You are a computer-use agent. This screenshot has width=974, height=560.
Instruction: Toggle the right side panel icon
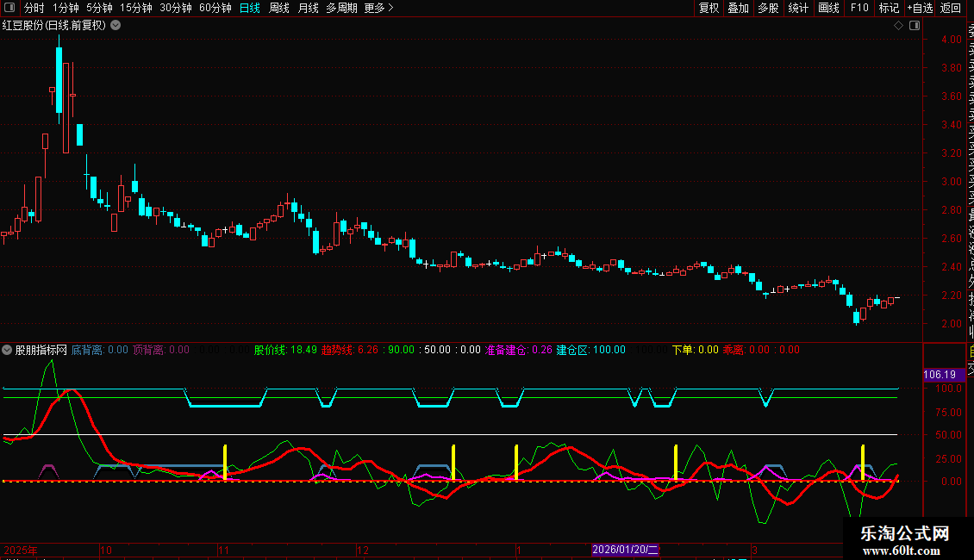coord(914,26)
